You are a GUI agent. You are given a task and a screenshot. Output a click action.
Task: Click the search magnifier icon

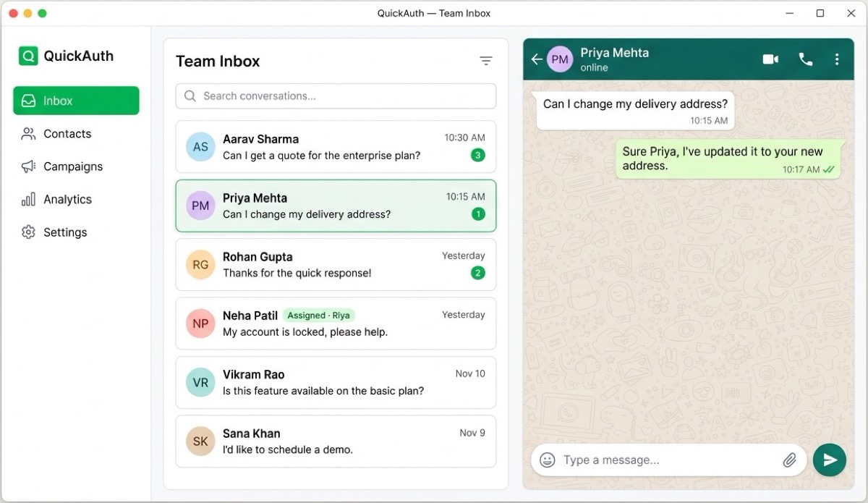[x=190, y=96]
